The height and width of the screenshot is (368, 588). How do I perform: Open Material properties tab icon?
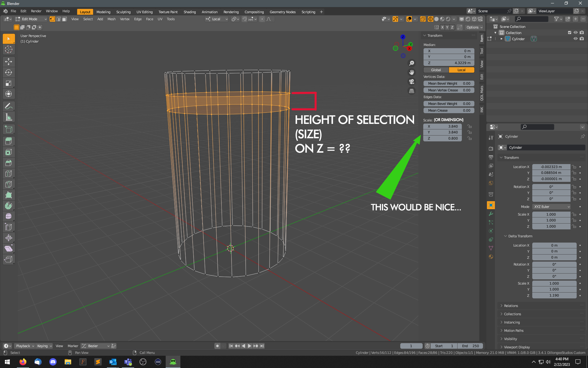click(x=491, y=257)
